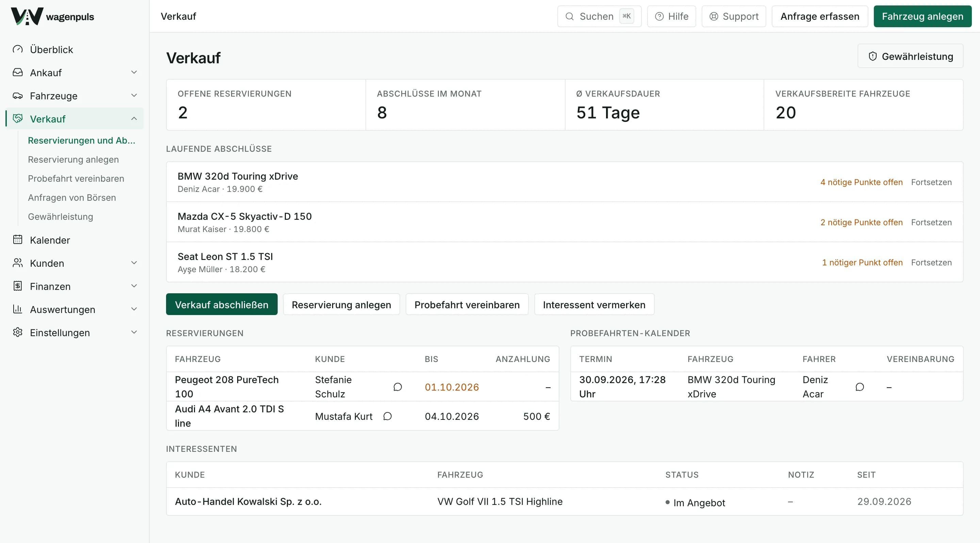Click the Suchen search field

pyautogui.click(x=599, y=16)
